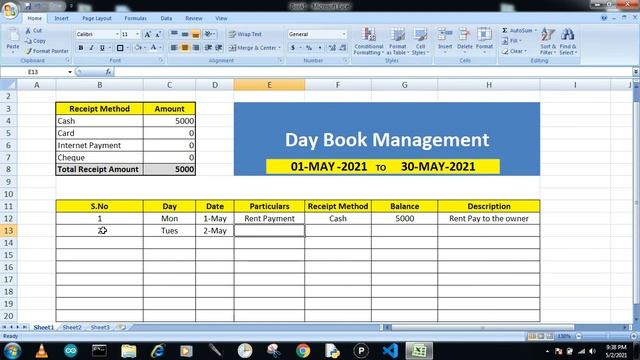Click the Format Painter brush
Viewport: 640px width, 360px height.
tap(28, 51)
